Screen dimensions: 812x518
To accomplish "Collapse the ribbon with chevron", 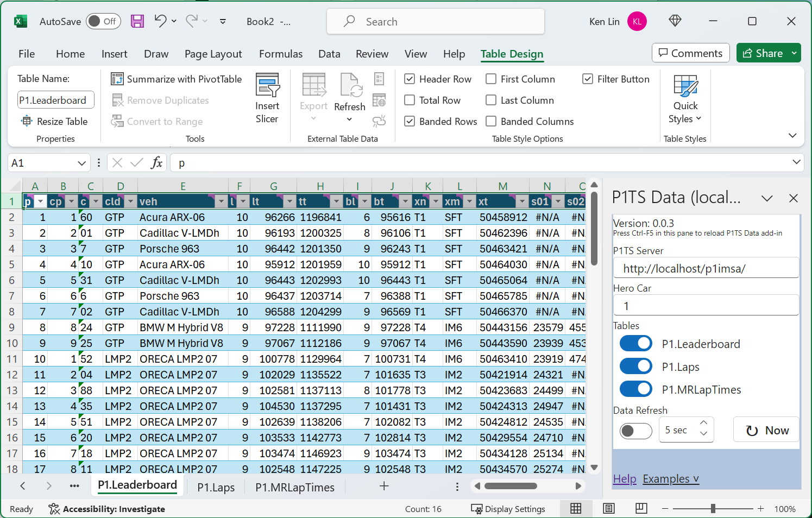I will [x=792, y=135].
